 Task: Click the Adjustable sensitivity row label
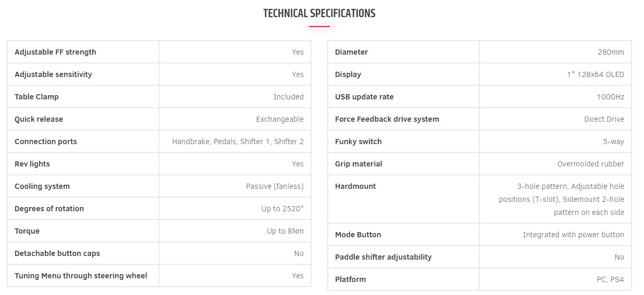53,74
